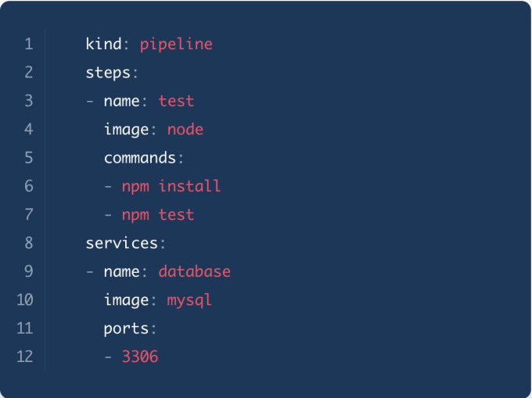The image size is (532, 398).
Task: Click the 'services' key
Action: coord(121,243)
